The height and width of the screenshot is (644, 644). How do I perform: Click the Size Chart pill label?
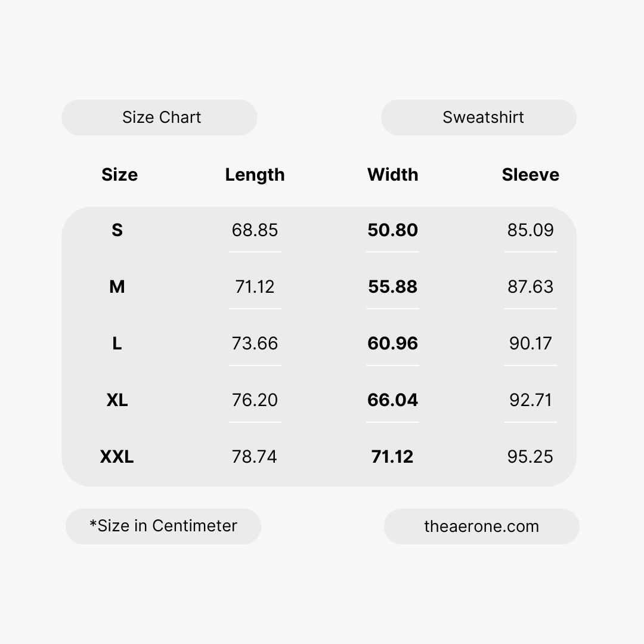point(161,117)
